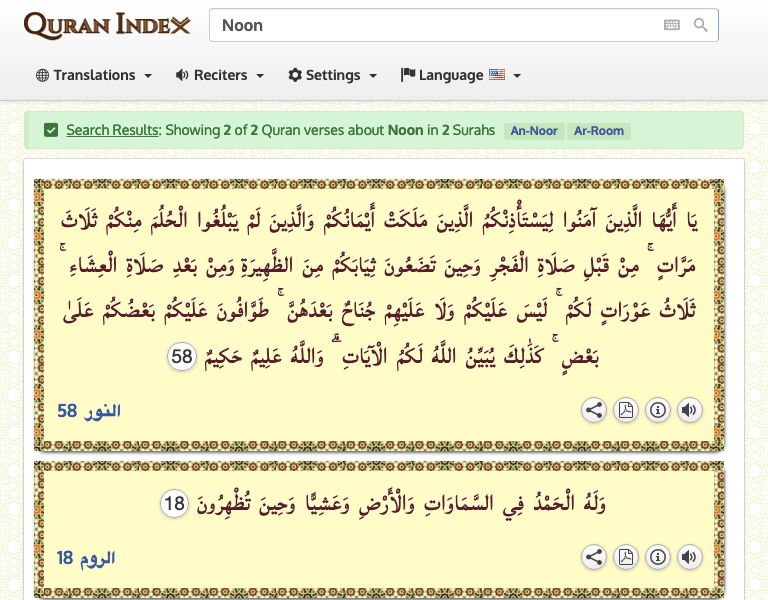Select the Ar-Room surah tag
Viewport: 768px width, 600px height.
598,131
